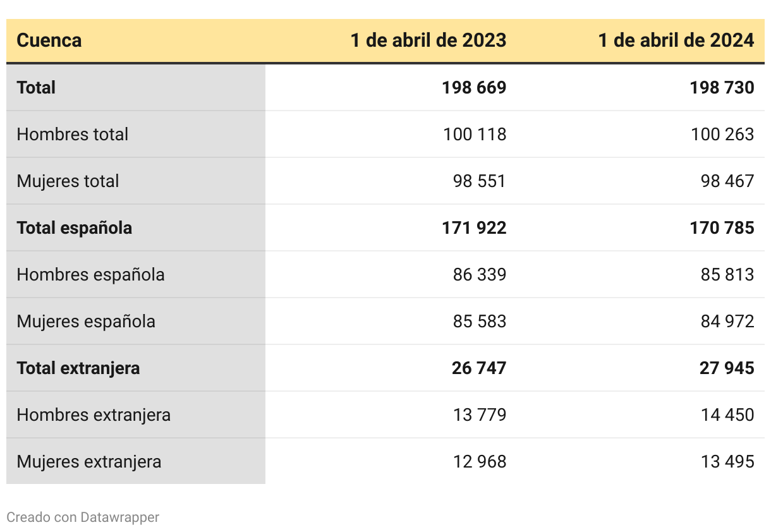Viewport: 771px width, 532px height.
Task: Click the value 84 972
Action: tap(727, 321)
